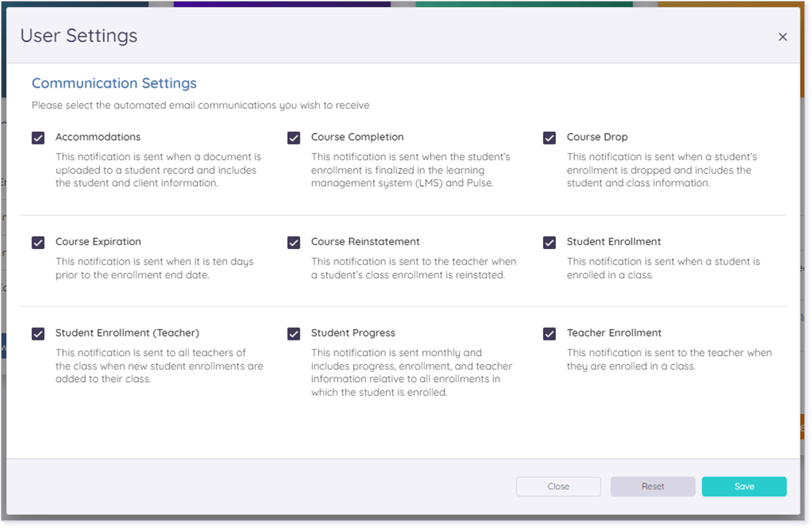Viewport: 812px width, 528px height.
Task: Click the User Settings dialog title
Action: click(78, 35)
